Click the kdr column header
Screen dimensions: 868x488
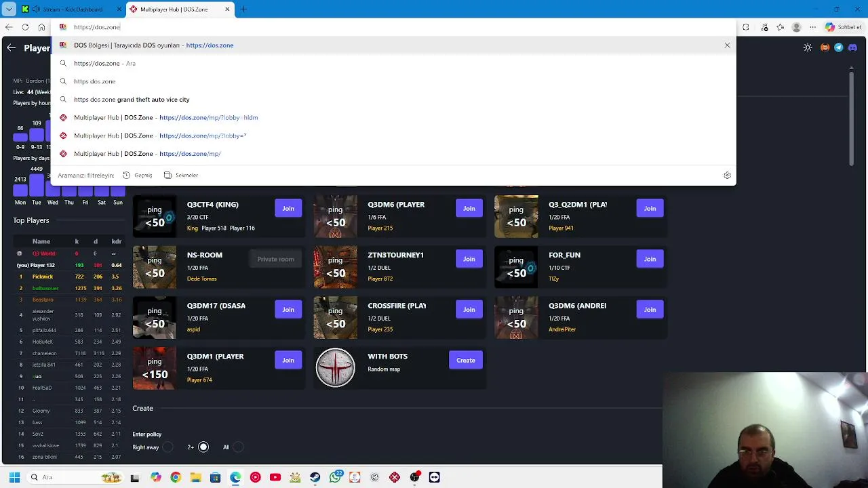(117, 241)
